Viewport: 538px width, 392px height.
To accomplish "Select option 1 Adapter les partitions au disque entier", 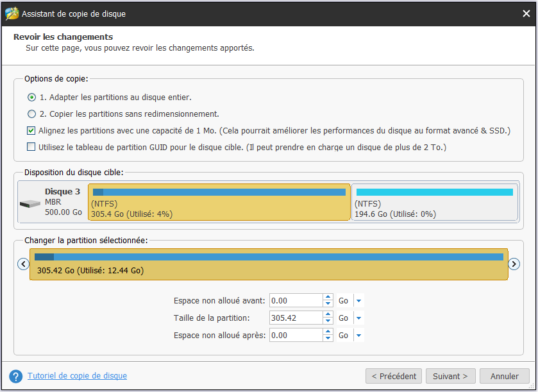I will tap(31, 98).
